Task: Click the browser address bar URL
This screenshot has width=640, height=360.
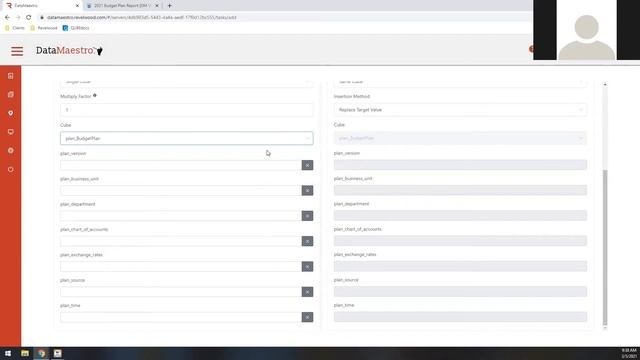Action: pyautogui.click(x=141, y=18)
